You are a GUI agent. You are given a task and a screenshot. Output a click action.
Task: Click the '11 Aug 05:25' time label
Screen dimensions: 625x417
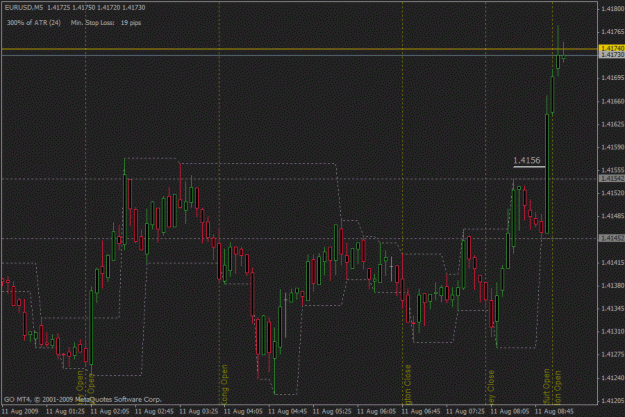point(332,411)
